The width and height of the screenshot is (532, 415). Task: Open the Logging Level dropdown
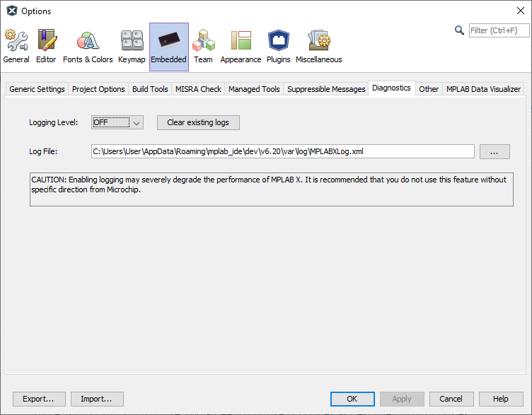point(117,122)
